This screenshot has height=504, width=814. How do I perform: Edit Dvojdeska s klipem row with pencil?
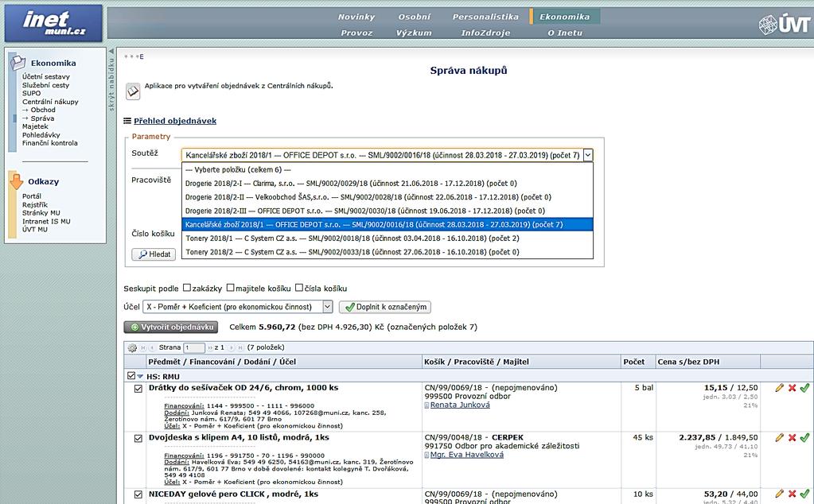click(779, 438)
